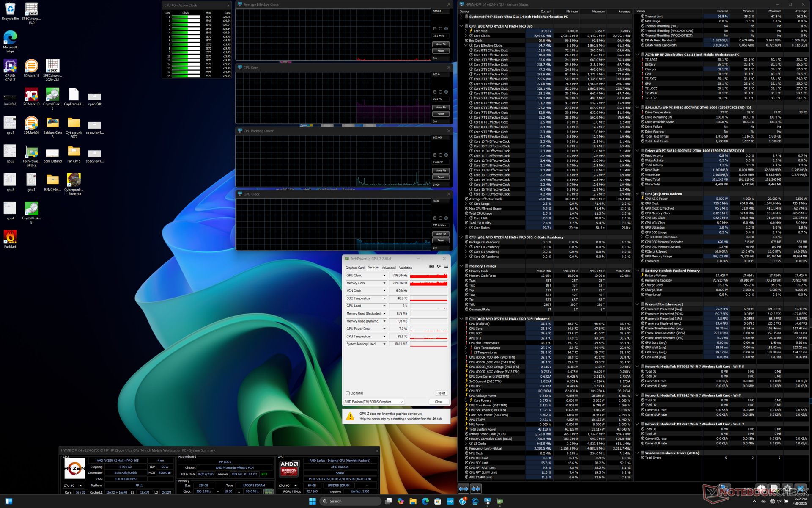Open File Explorer from the taskbar
Viewport: 812px width, 508px height.
coord(413,501)
